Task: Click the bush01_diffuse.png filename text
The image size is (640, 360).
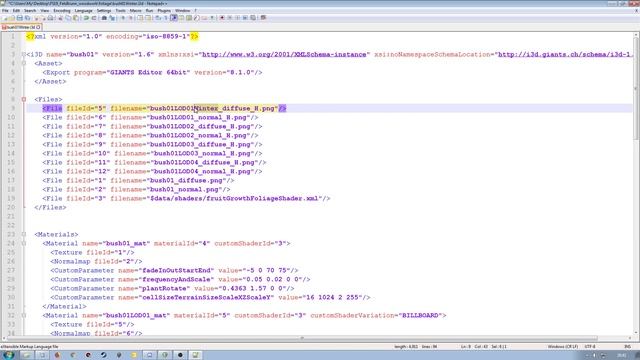Action: (186, 180)
